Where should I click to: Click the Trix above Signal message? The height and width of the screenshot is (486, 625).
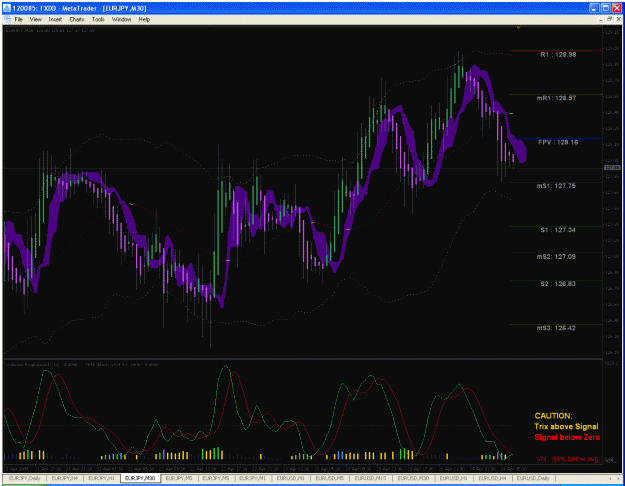point(566,427)
